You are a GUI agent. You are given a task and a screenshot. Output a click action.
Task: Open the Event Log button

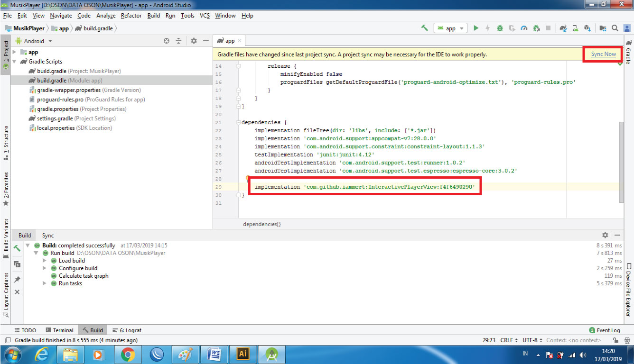coord(605,330)
